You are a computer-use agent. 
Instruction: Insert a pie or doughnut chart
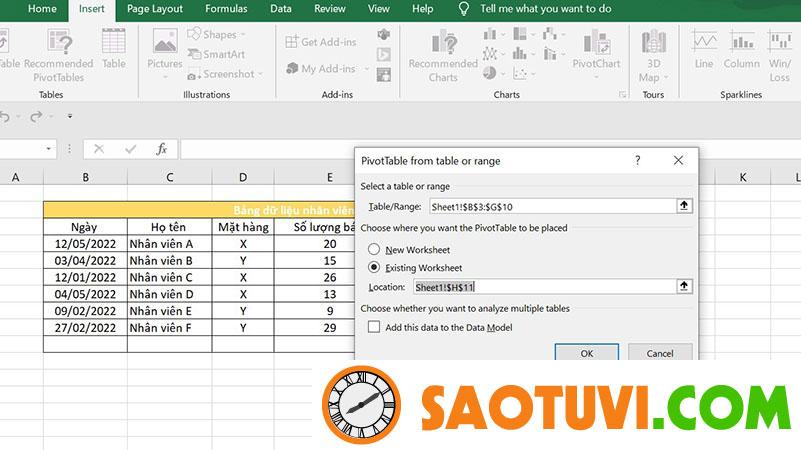point(490,74)
